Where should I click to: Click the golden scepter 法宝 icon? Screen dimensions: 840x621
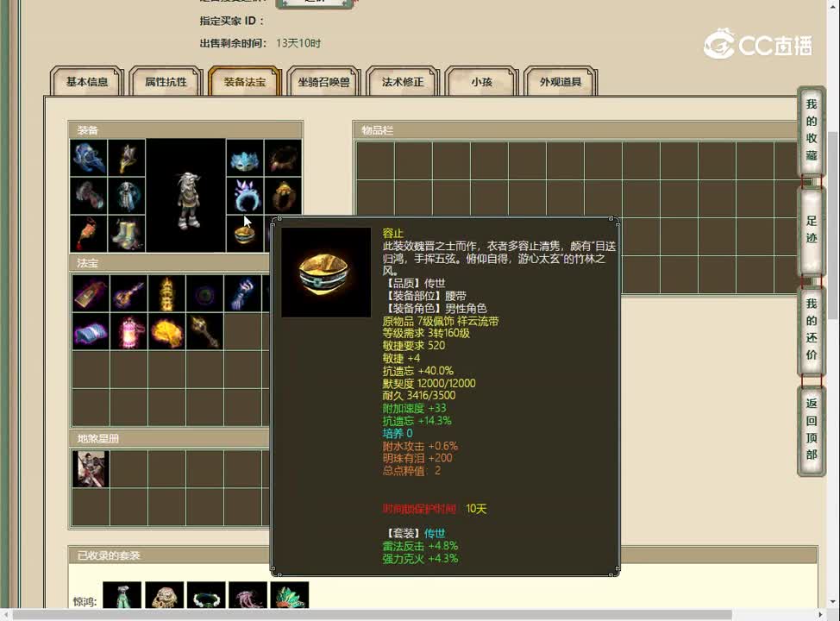[204, 332]
